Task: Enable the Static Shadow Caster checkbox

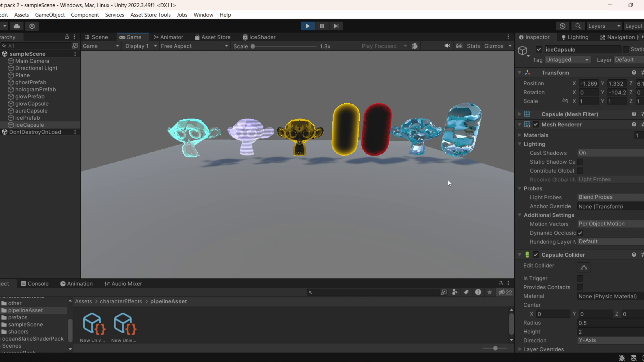Action: coord(580,162)
